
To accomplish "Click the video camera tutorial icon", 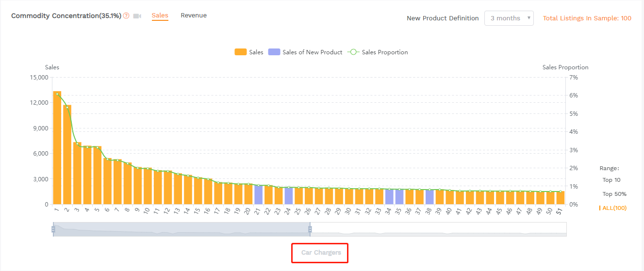I will (137, 16).
